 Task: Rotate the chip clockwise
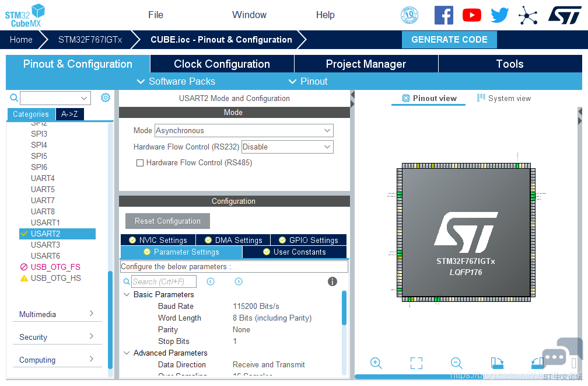point(497,363)
